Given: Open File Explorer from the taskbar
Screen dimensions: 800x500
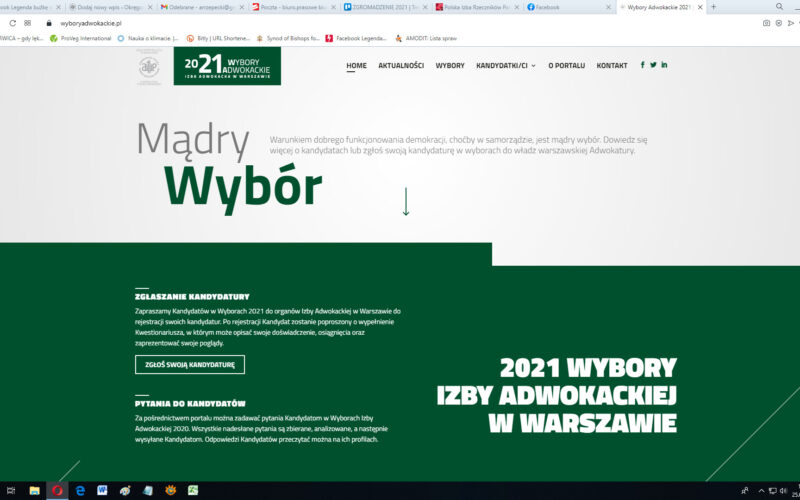Looking at the screenshot, I should click(x=34, y=491).
